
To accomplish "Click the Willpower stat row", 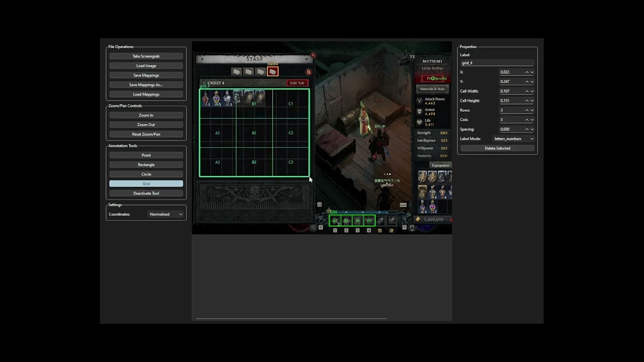I will (432, 148).
